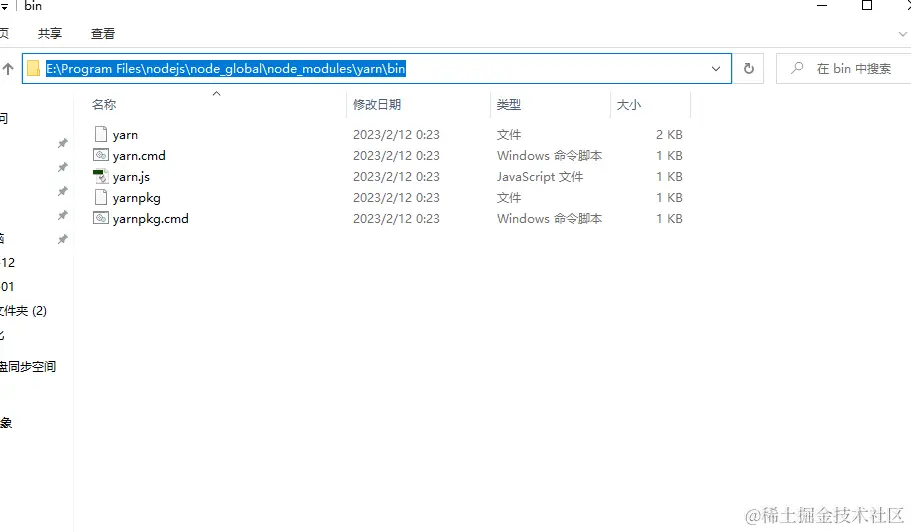The width and height of the screenshot is (911, 532).
Task: Click the address bar path field
Action: point(376,69)
